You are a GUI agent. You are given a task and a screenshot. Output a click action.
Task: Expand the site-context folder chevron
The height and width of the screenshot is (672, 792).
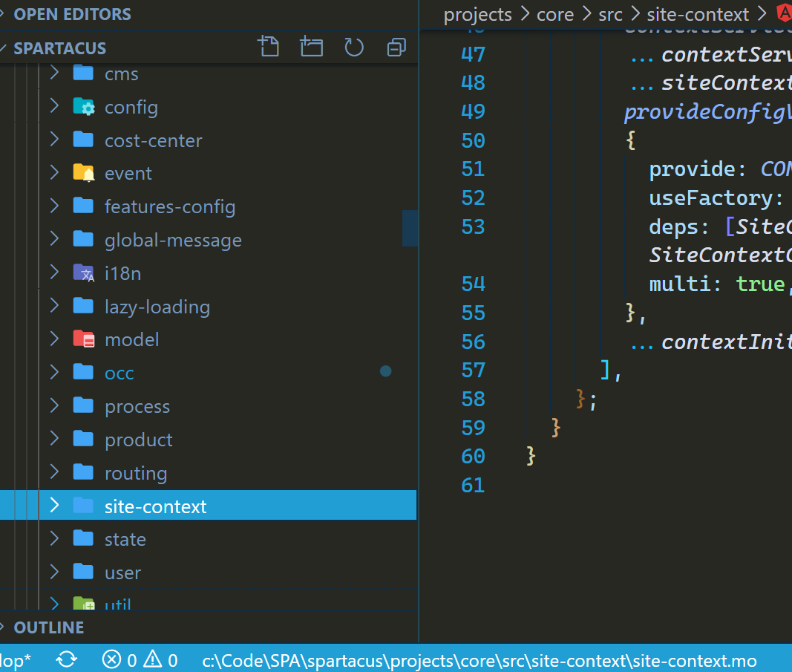point(54,506)
